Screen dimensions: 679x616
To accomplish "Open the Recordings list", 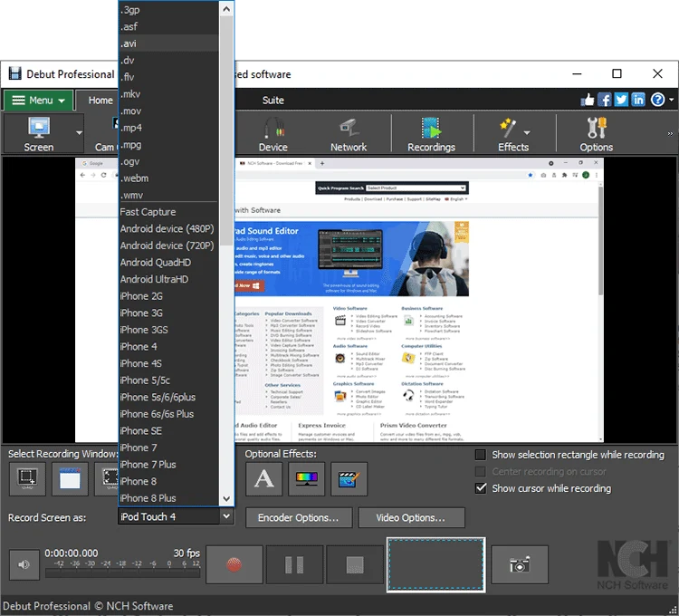I will pos(431,134).
